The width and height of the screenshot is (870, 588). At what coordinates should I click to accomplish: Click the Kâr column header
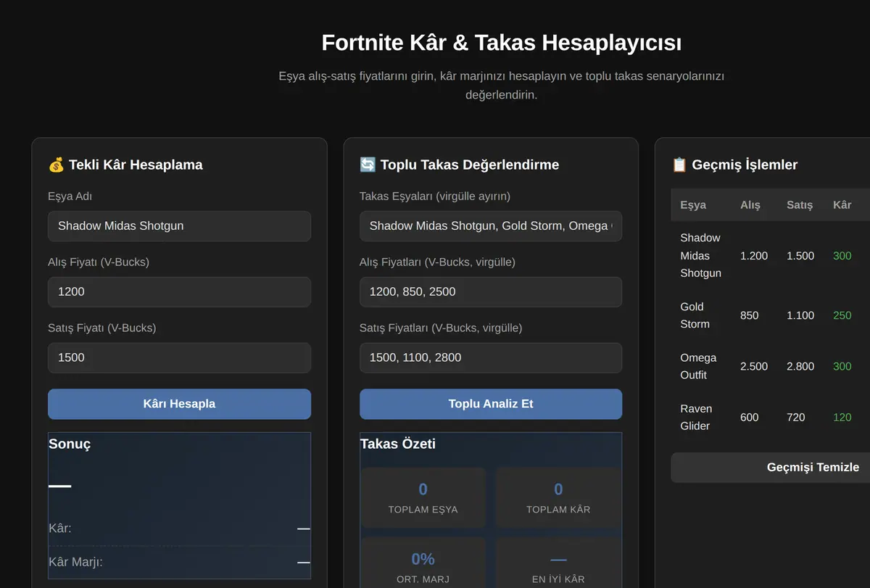pos(842,205)
